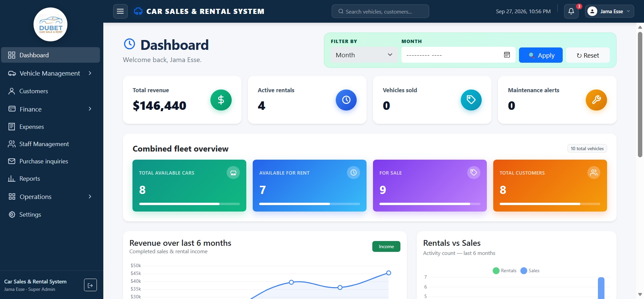Focus the Search vehicles, customers field

[380, 11]
